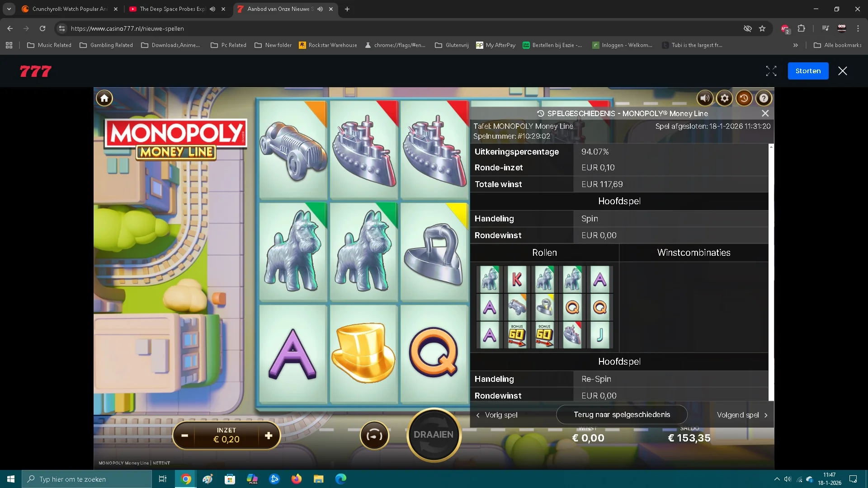
Task: Open the apps grid shortcut
Action: (9, 45)
